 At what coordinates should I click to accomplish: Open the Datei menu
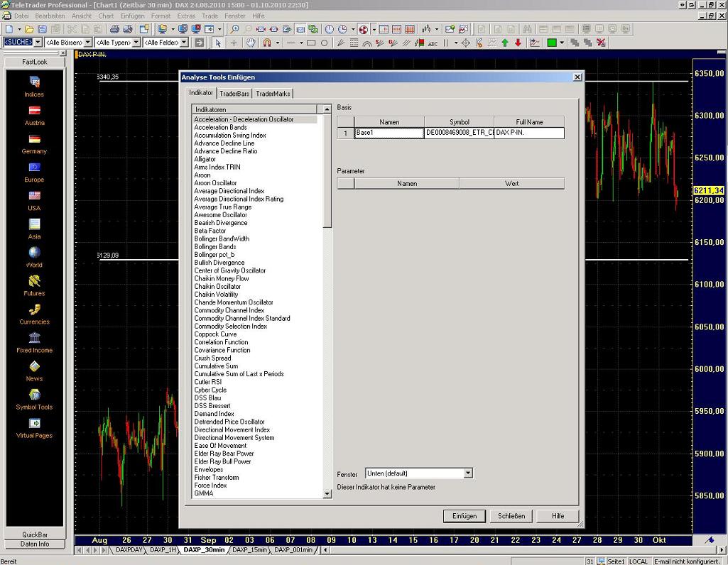[21, 16]
